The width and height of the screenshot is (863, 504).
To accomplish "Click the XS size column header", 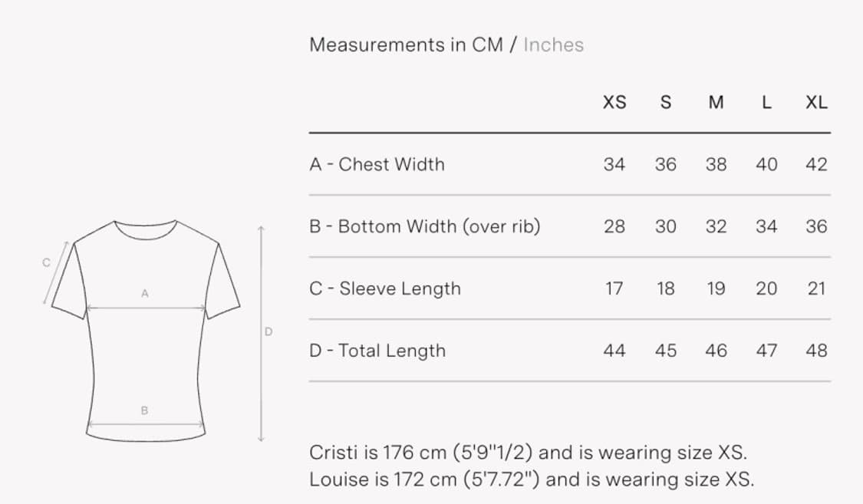I will tap(614, 103).
